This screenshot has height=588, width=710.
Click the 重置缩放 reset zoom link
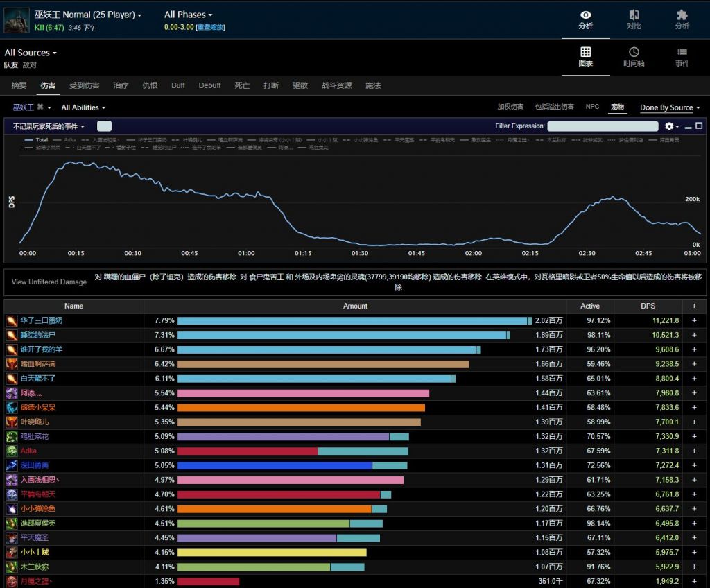coord(210,27)
